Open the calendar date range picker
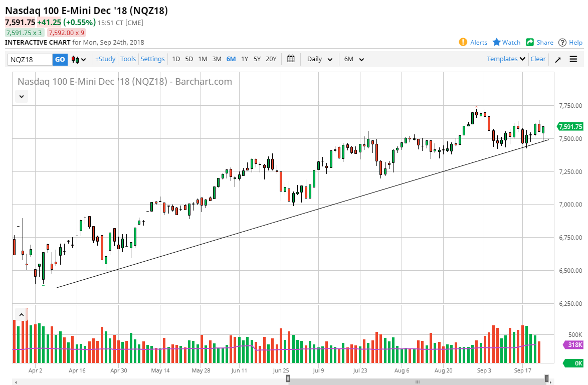The height and width of the screenshot is (385, 588). [291, 59]
